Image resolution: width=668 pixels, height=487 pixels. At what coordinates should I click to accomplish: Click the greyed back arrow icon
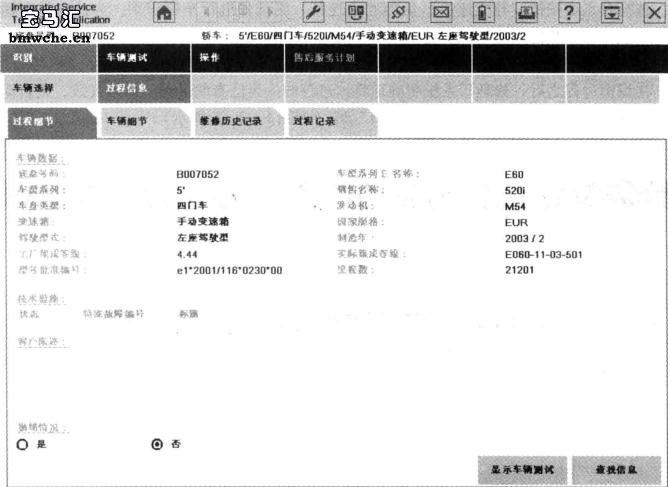click(207, 12)
